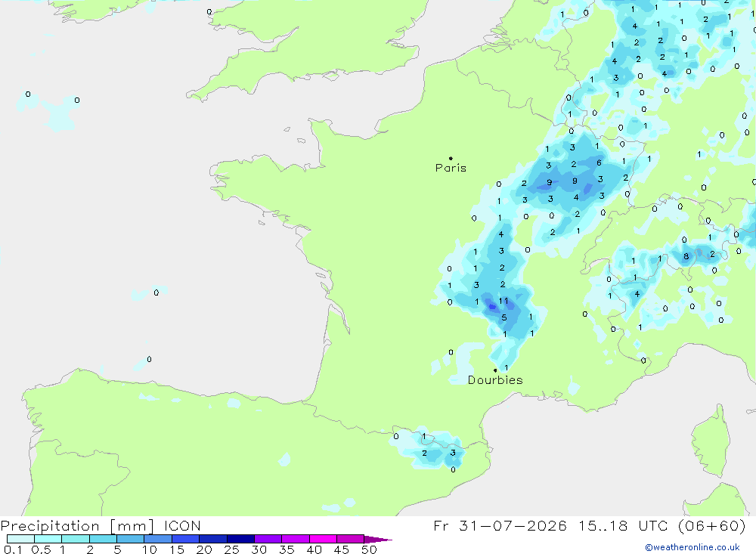
Task: Select legend swatch between 1 and 2
Action: [x=76, y=539]
